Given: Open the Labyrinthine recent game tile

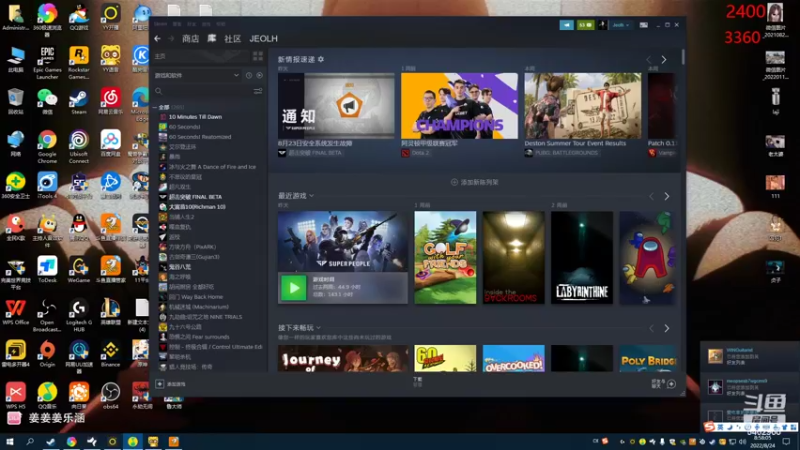Looking at the screenshot, I should point(582,258).
